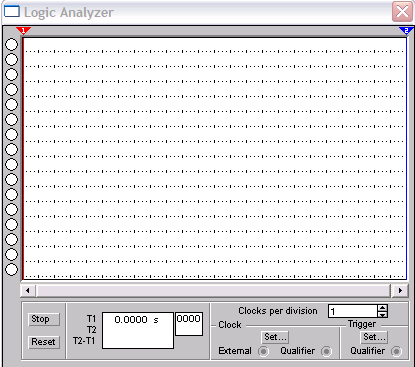
Task: Click the fifteenth channel input terminal
Action: point(12,254)
